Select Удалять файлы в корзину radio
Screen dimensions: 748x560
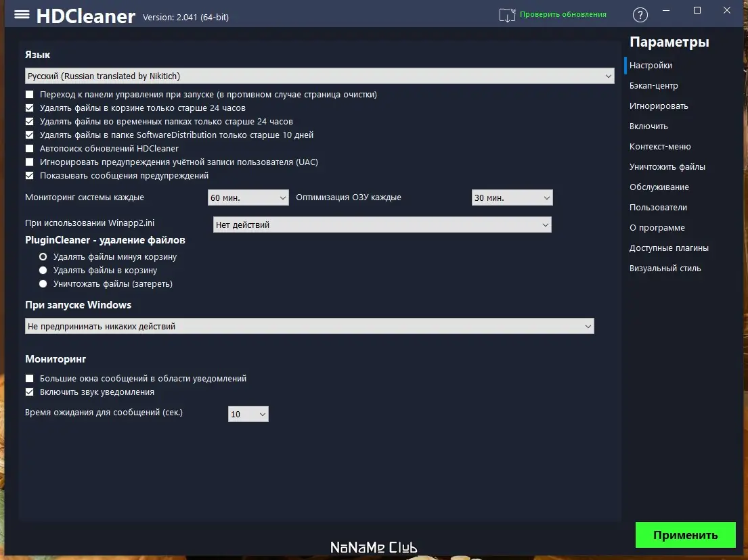pyautogui.click(x=43, y=271)
